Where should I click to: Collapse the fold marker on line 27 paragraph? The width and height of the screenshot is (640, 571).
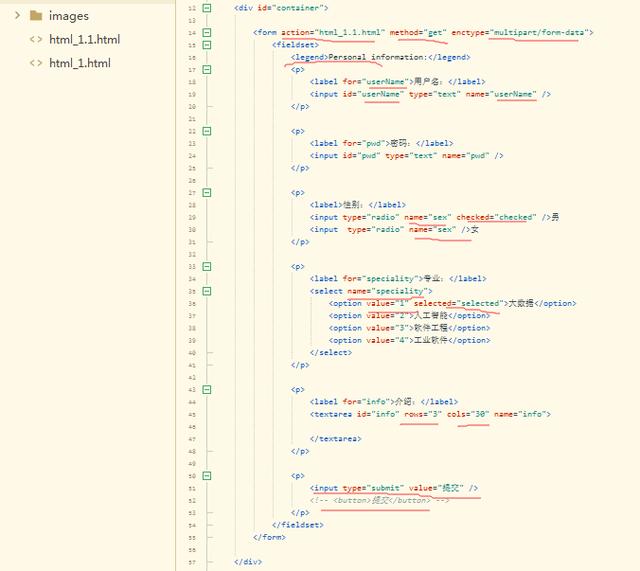207,193
